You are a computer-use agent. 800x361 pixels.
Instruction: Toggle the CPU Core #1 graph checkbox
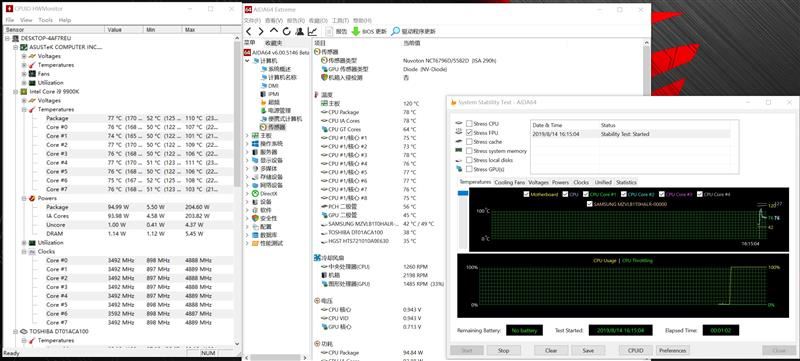[585, 194]
